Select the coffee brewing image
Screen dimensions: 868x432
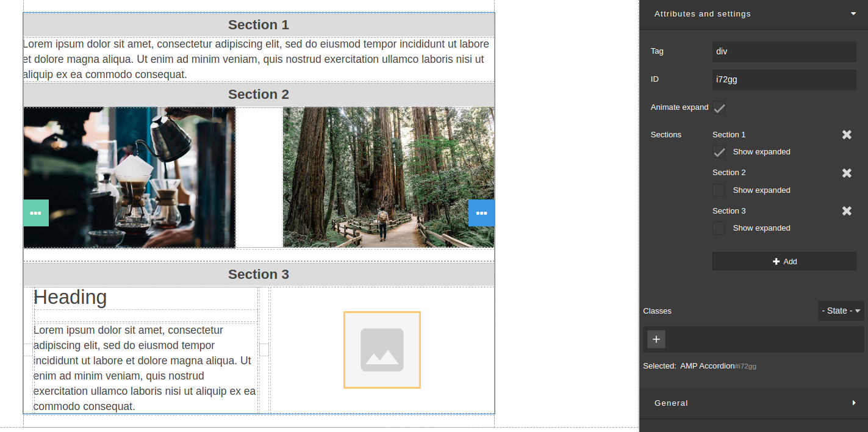(129, 178)
